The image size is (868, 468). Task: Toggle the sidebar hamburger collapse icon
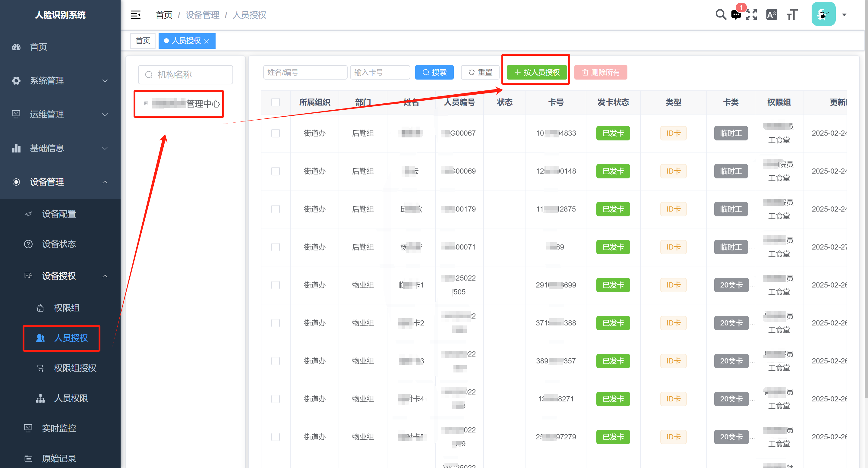point(135,15)
